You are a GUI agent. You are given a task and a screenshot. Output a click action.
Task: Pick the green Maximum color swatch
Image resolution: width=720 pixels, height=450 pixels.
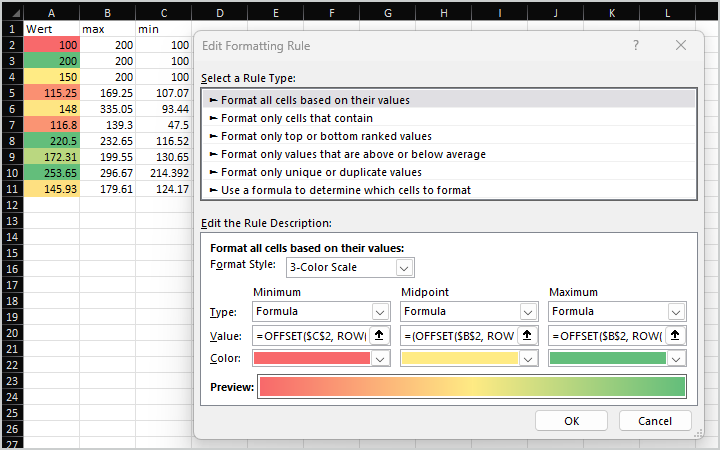(x=608, y=358)
